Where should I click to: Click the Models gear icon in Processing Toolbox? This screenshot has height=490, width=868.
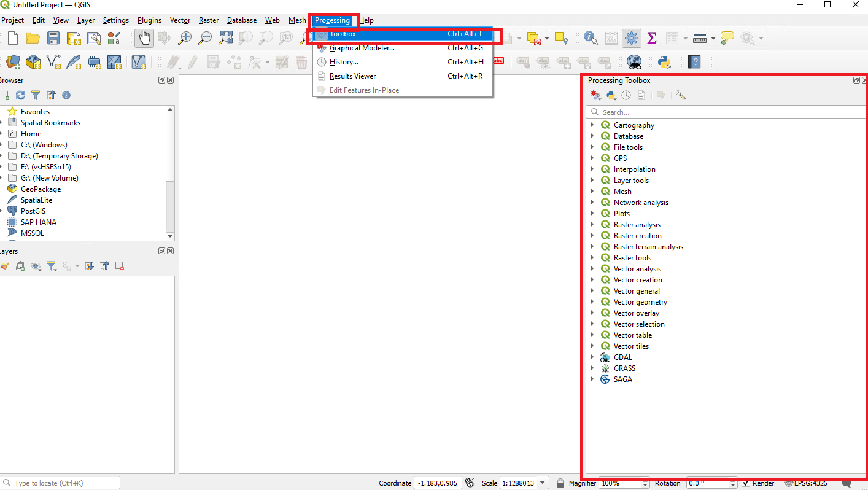595,95
